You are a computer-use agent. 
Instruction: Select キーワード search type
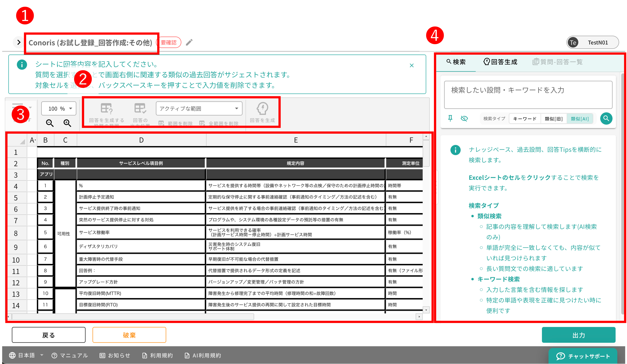point(525,119)
